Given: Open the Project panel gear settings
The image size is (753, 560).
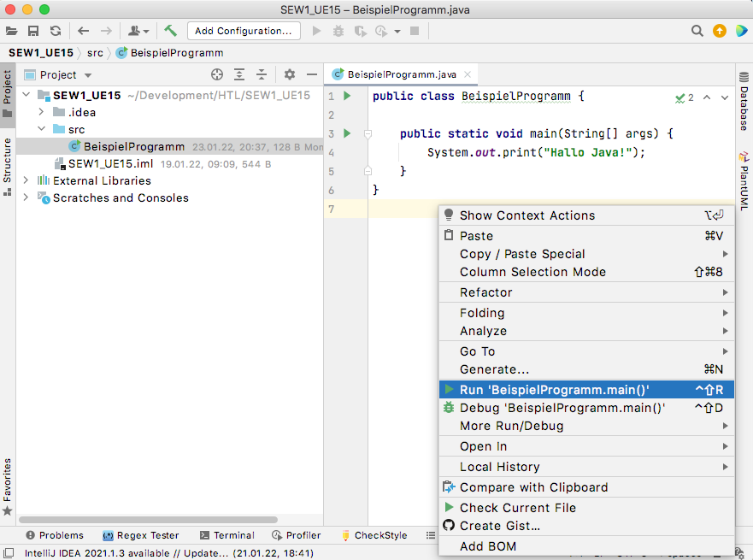Looking at the screenshot, I should 290,74.
